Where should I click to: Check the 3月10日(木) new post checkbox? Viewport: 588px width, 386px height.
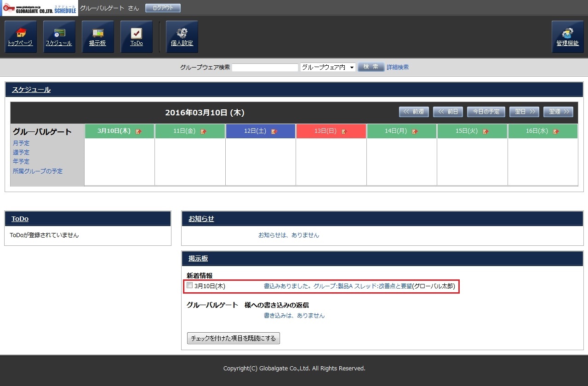[x=190, y=286]
